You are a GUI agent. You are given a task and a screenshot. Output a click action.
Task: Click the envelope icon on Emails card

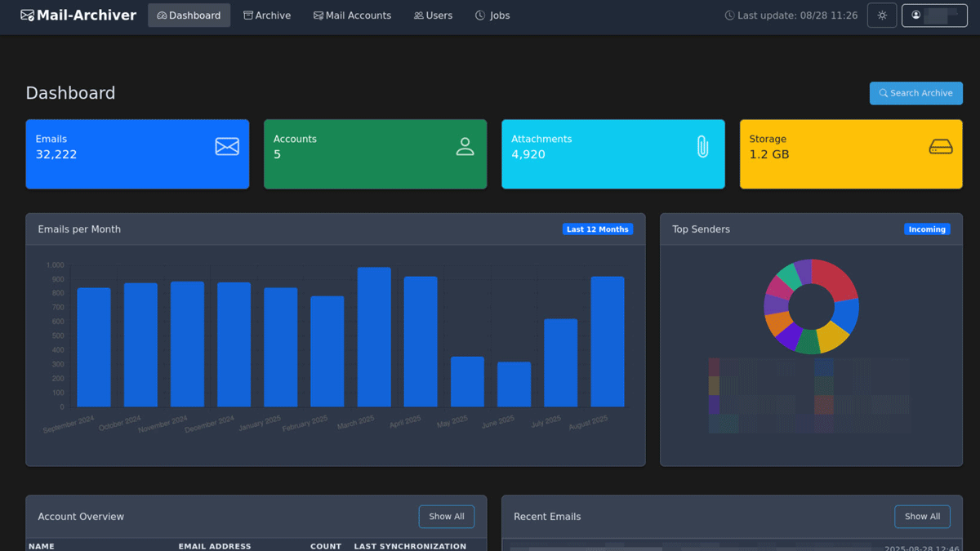pyautogui.click(x=227, y=146)
